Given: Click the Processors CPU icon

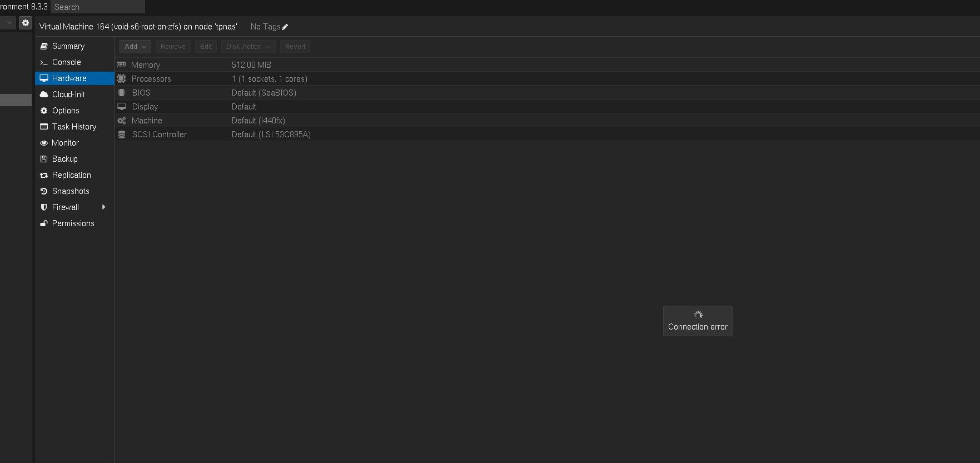Looking at the screenshot, I should [121, 79].
